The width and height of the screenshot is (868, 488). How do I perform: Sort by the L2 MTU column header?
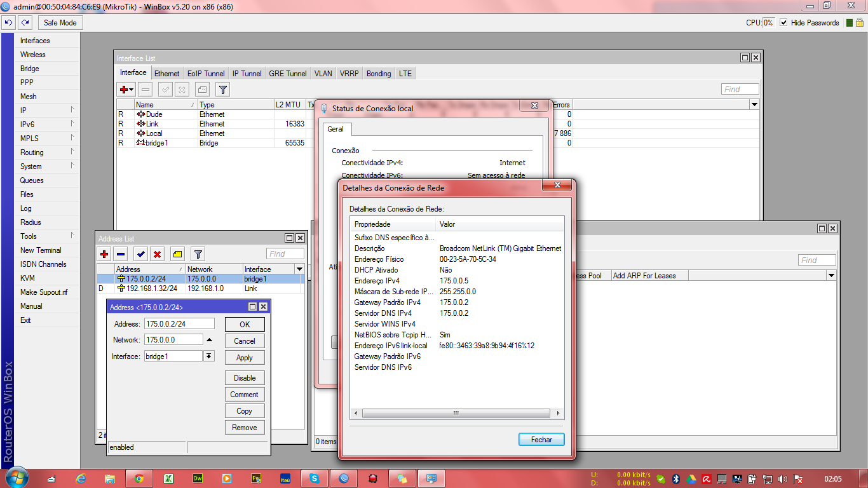289,105
